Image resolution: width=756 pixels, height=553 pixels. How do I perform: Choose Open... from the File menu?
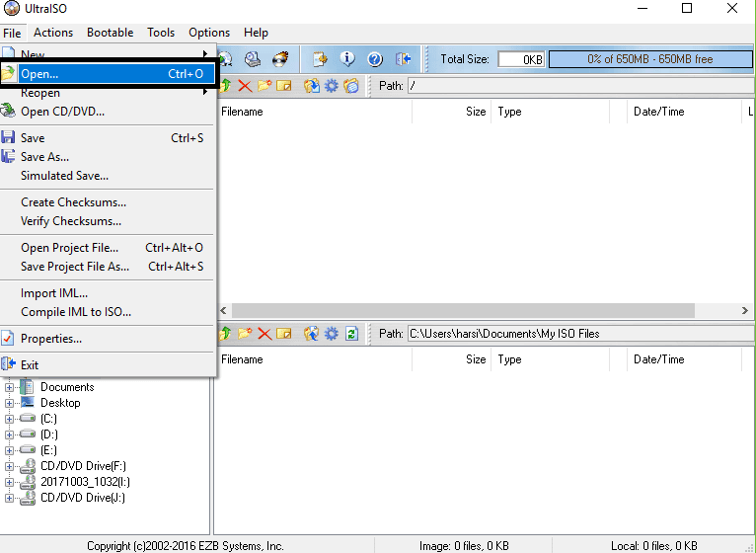108,74
